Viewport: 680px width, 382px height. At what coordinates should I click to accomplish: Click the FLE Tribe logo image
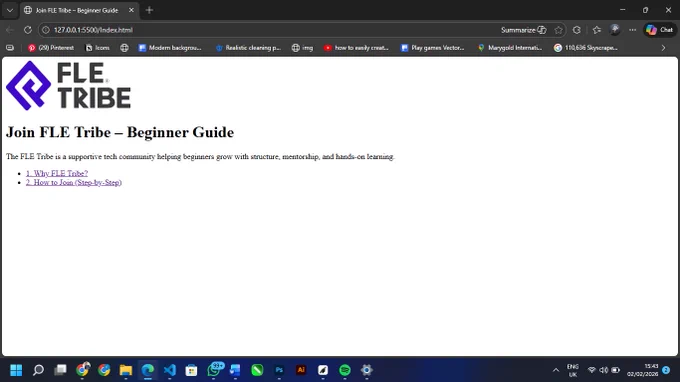coord(68,85)
